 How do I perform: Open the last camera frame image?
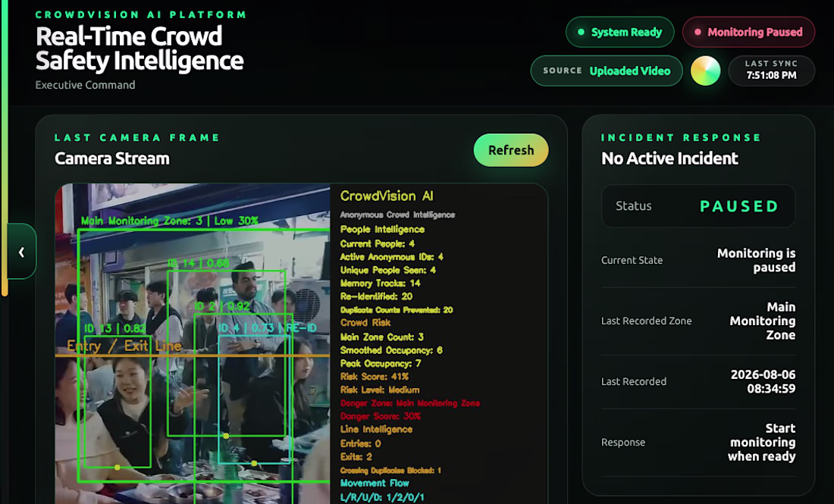pyautogui.click(x=301, y=343)
